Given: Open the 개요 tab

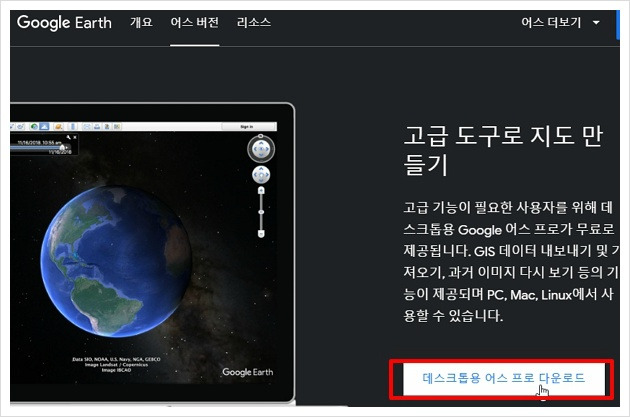Looking at the screenshot, I should [x=141, y=22].
